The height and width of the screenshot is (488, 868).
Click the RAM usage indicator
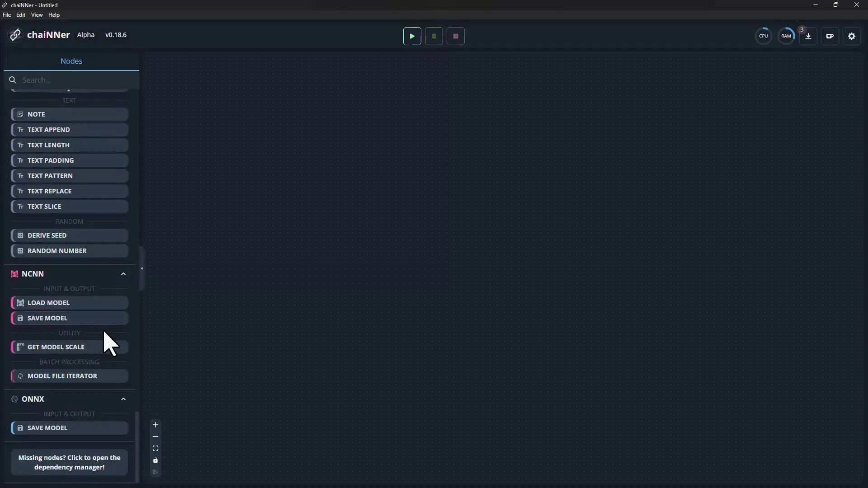[x=786, y=36]
